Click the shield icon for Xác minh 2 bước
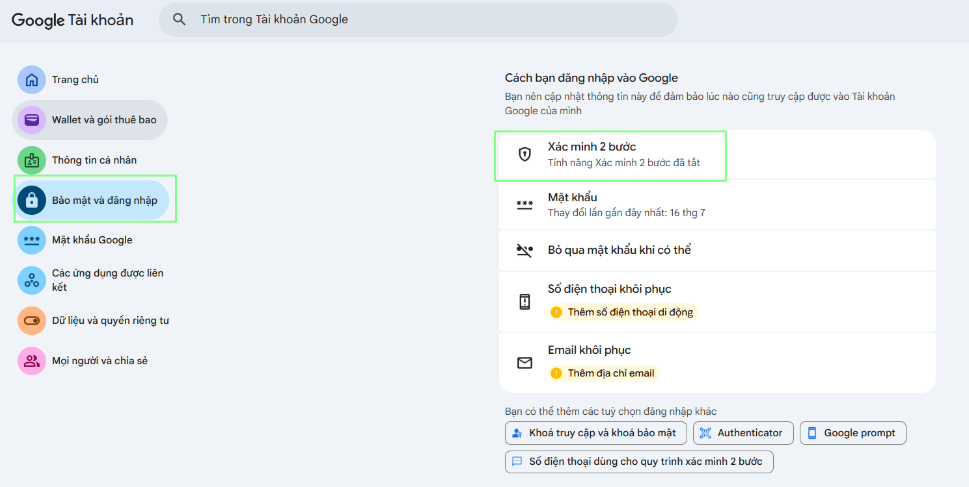Image resolution: width=969 pixels, height=487 pixels. (524, 155)
